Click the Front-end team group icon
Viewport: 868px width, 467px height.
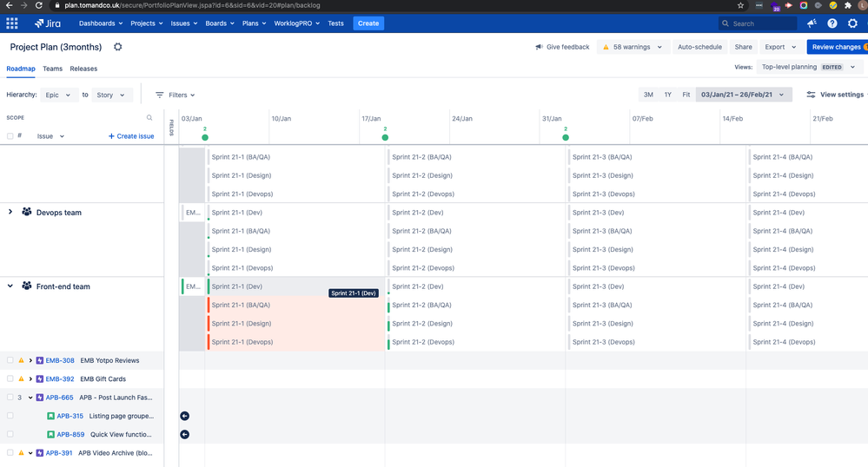point(27,286)
